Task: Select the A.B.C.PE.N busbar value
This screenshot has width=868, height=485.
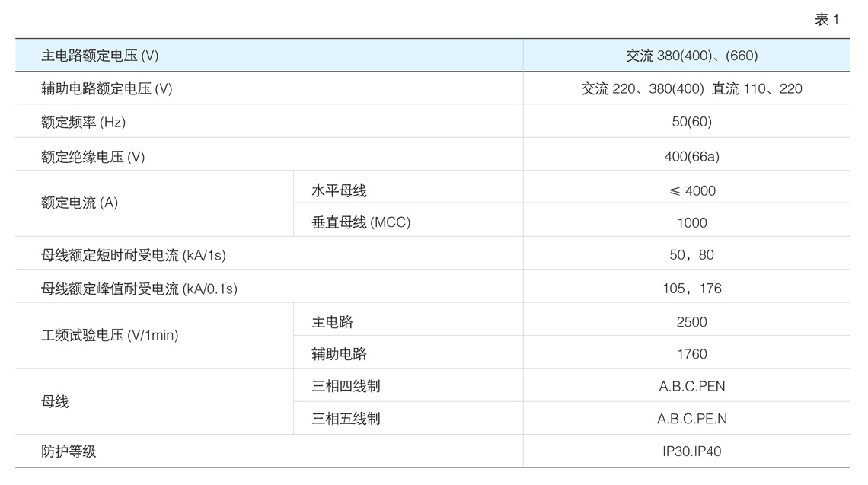Action: point(691,419)
